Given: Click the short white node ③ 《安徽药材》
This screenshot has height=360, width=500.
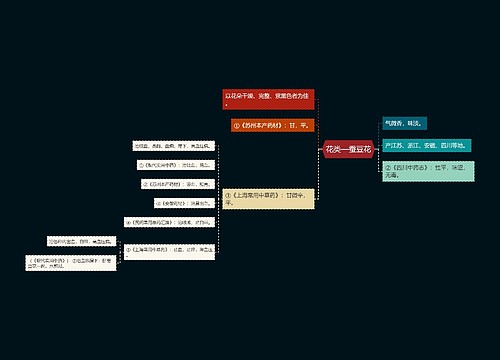Looking at the screenshot, I should pos(184,203).
